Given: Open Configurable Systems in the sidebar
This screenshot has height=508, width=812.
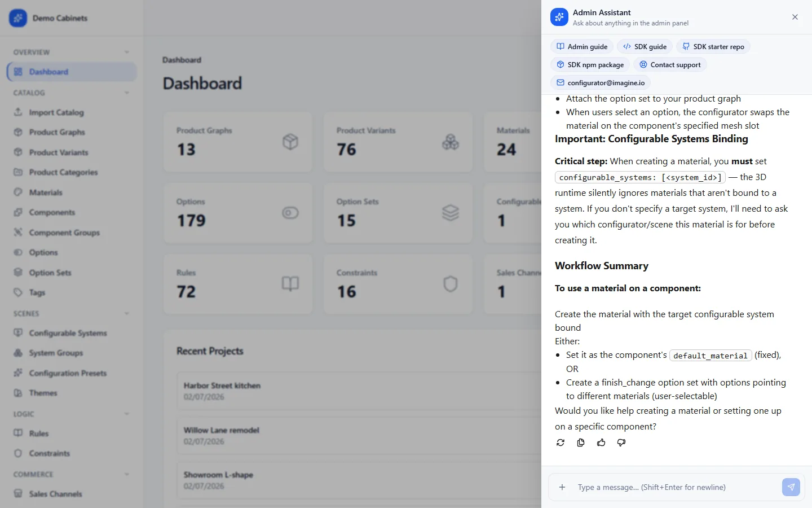Looking at the screenshot, I should [x=72, y=333].
